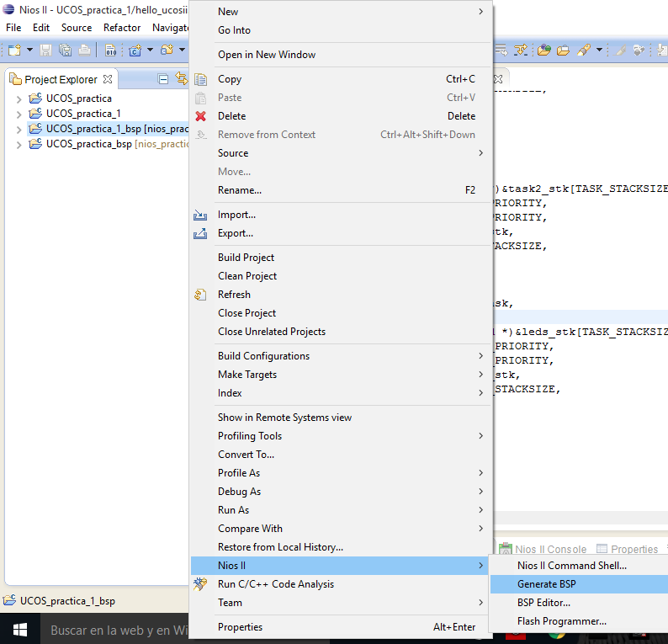Choose Build Project
Screen dimensions: 668x644
341,258
